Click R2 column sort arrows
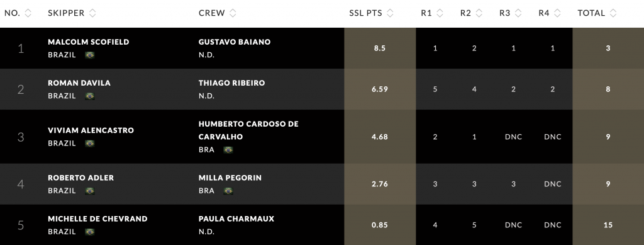This screenshot has width=644, height=245. pos(479,13)
